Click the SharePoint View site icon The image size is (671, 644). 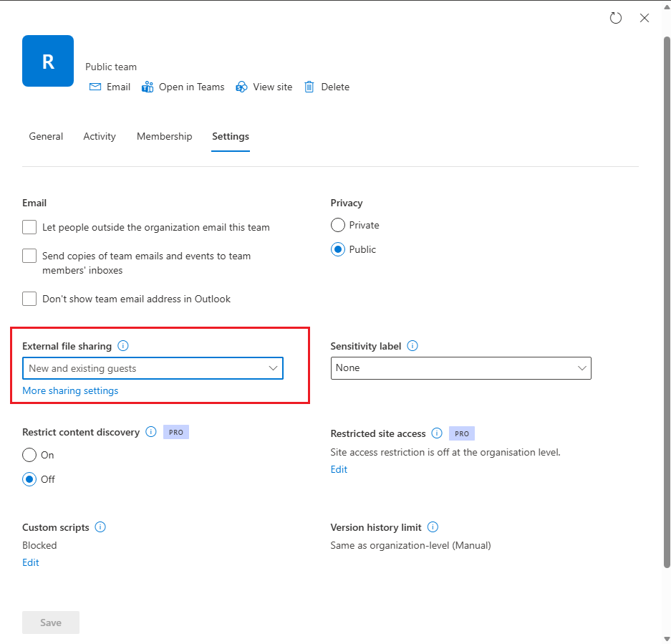click(x=241, y=87)
